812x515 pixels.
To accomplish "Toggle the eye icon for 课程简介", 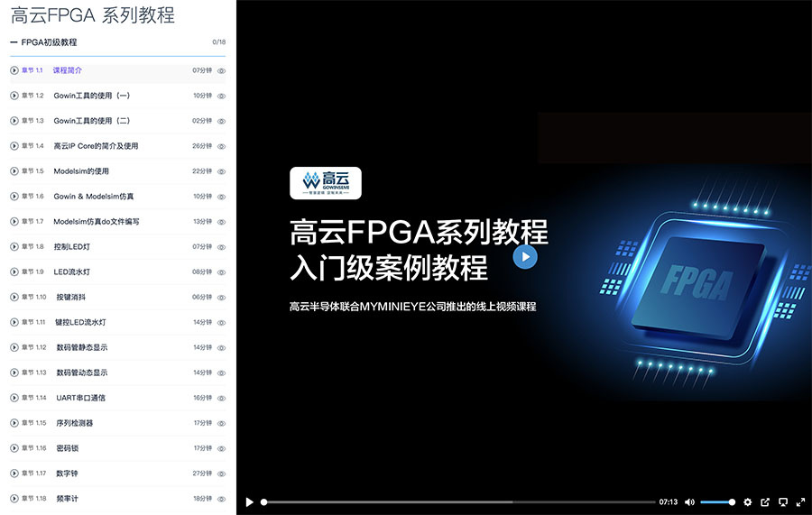I will pos(221,70).
